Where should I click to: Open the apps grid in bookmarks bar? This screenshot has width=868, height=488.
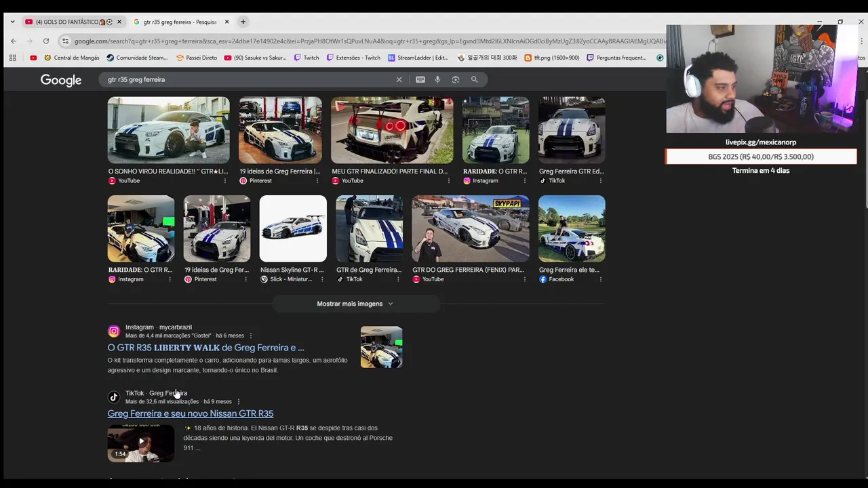12,58
